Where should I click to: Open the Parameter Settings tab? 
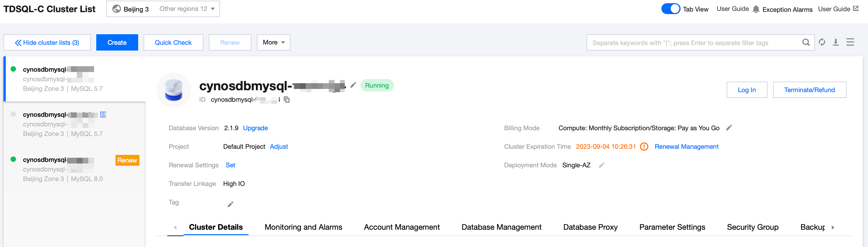click(x=672, y=227)
